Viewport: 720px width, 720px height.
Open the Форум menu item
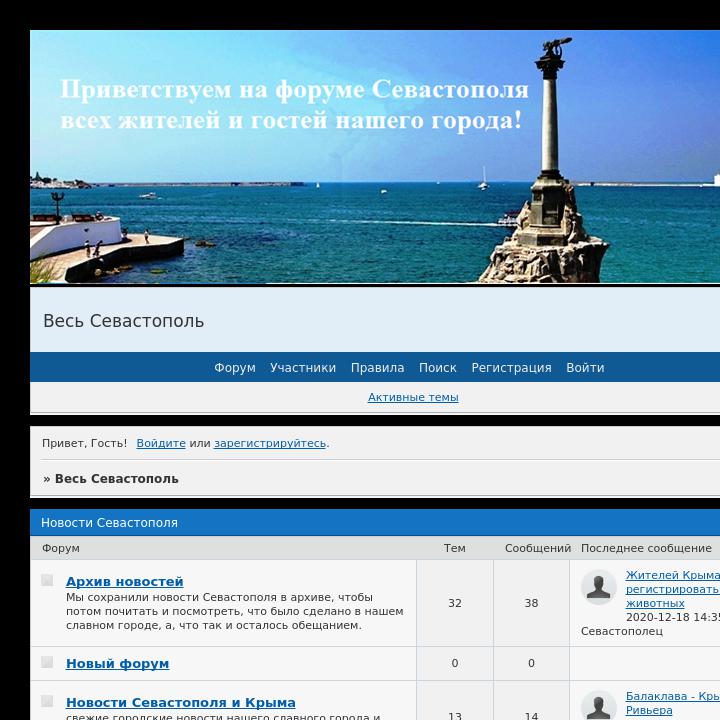tap(235, 368)
